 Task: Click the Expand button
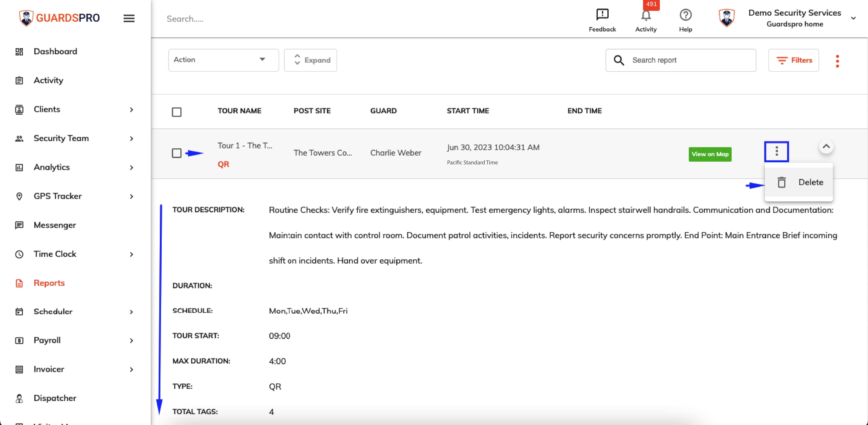point(310,60)
